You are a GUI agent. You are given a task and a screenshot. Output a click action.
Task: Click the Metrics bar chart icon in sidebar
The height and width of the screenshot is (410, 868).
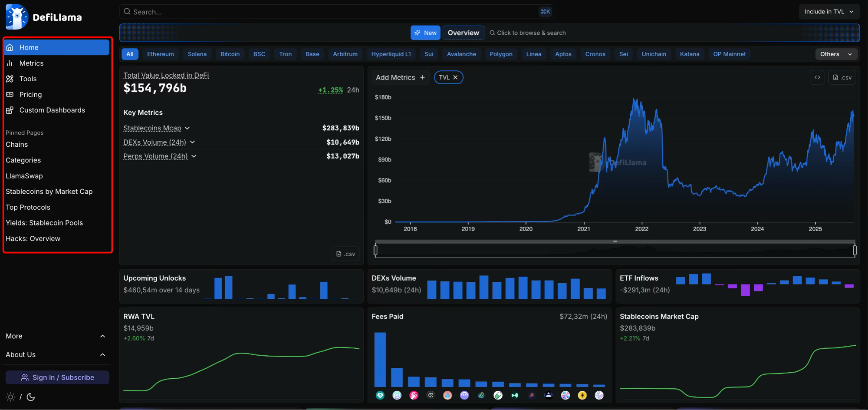(10, 63)
